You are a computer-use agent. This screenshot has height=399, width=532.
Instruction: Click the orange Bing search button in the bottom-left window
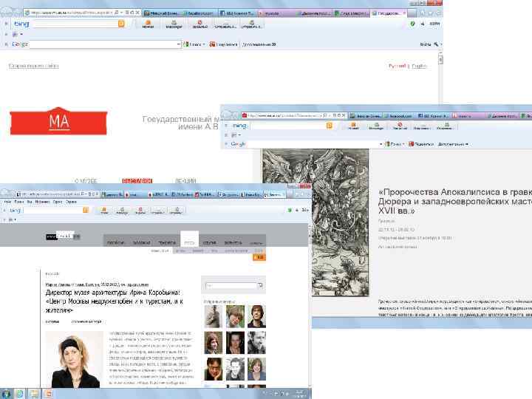point(86,211)
